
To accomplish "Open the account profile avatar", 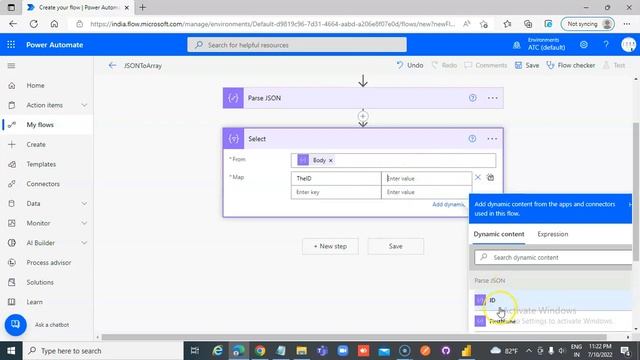I will pyautogui.click(x=629, y=44).
